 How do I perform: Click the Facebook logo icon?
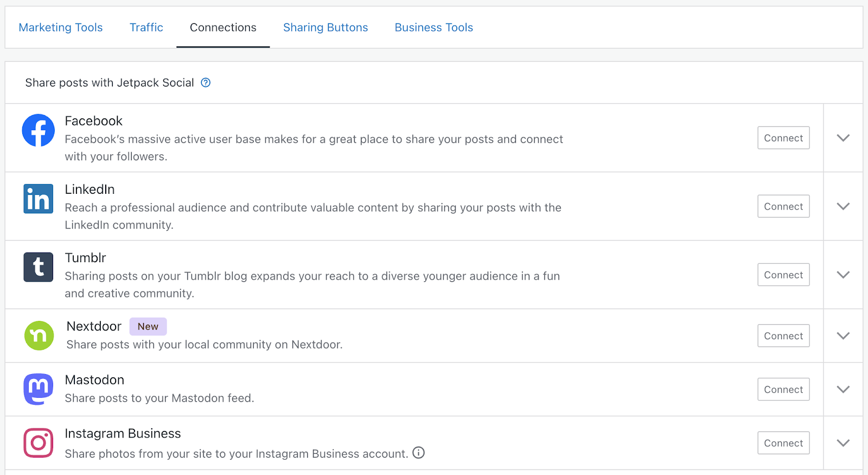[38, 130]
